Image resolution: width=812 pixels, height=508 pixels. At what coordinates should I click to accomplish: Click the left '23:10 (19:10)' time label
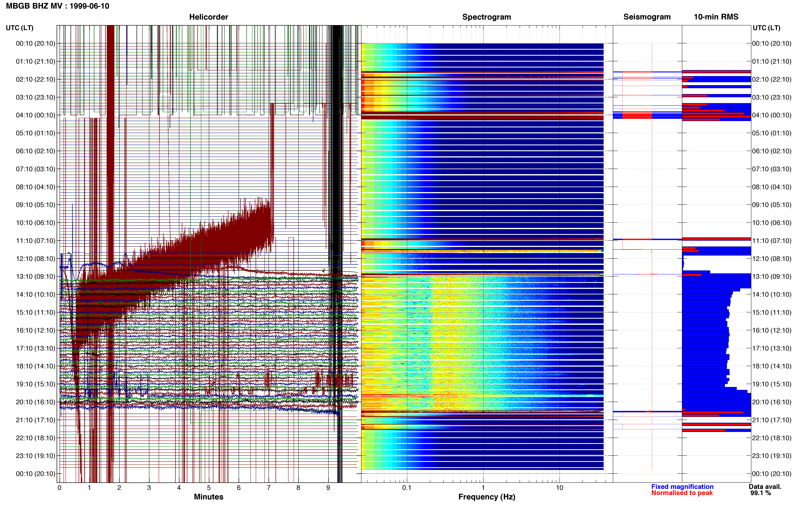[36, 456]
